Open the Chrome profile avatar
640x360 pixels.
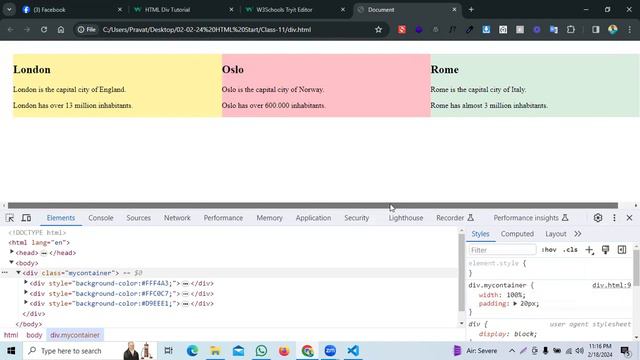click(x=613, y=29)
